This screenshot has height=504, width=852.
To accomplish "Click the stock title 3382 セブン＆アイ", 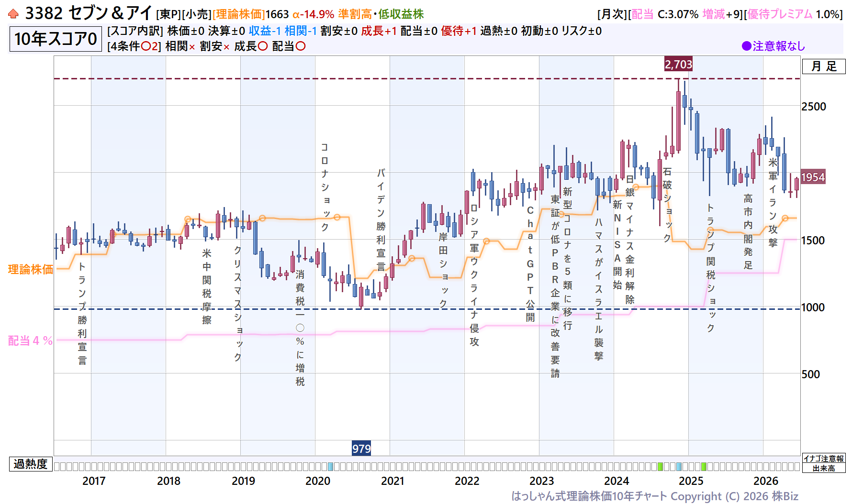I will click(x=89, y=13).
